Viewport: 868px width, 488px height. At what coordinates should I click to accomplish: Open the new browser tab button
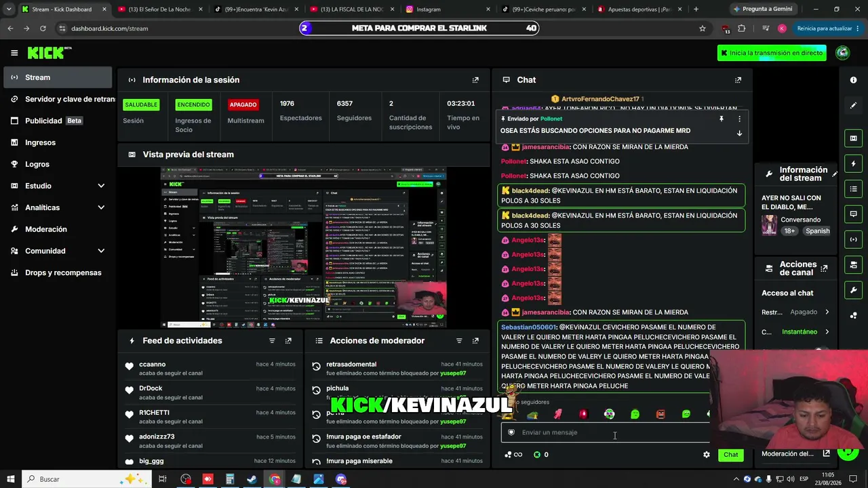[x=696, y=9]
